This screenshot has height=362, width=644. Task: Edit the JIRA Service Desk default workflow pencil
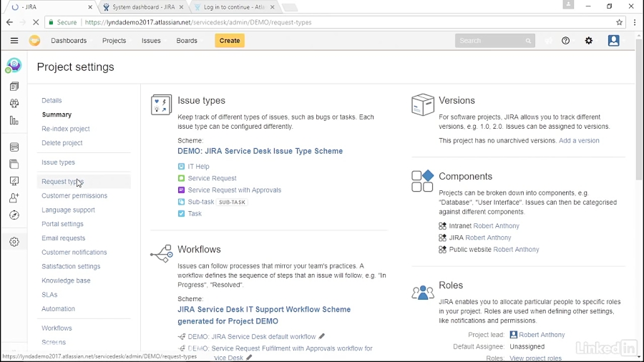[322, 336]
